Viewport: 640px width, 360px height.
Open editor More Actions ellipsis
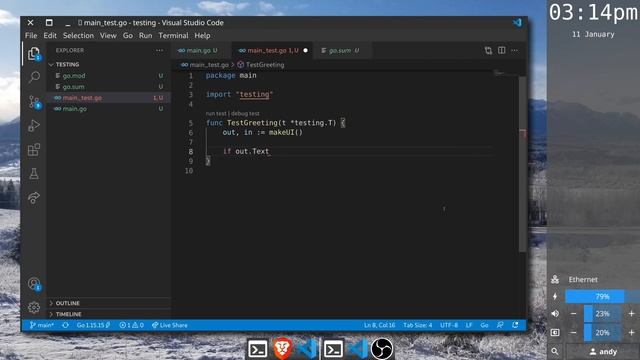point(515,50)
